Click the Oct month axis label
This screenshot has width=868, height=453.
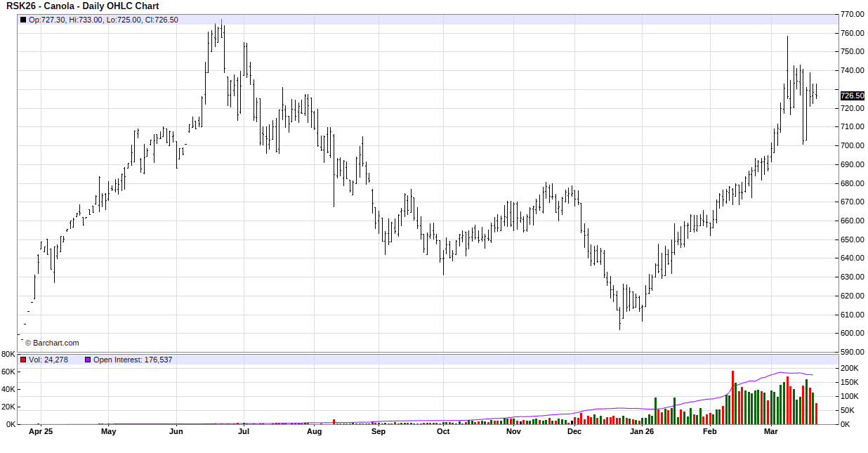point(443,432)
